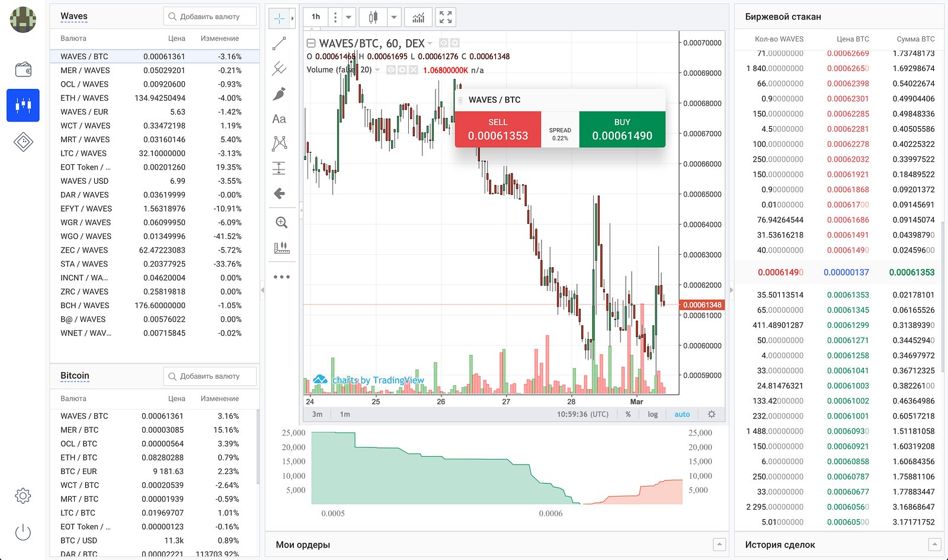Viewport: 948px width, 560px height.
Task: Toggle the percent scale option
Action: pyautogui.click(x=628, y=414)
